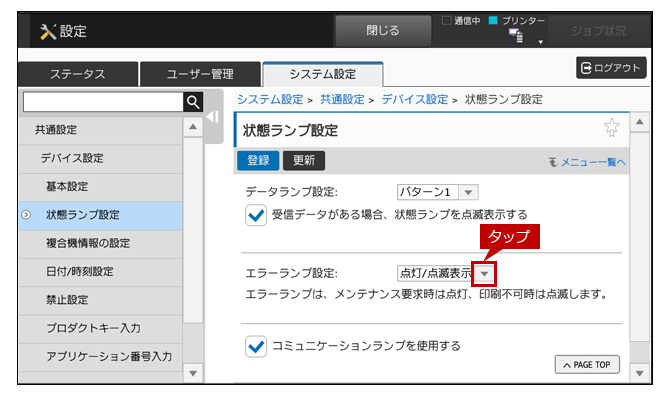Click main panel scrollbar down arrow
Screen dimensions: 670x396
640,373
